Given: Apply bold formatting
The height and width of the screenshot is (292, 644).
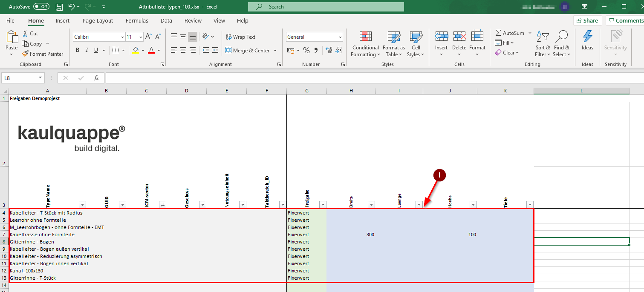Looking at the screenshot, I should point(78,50).
